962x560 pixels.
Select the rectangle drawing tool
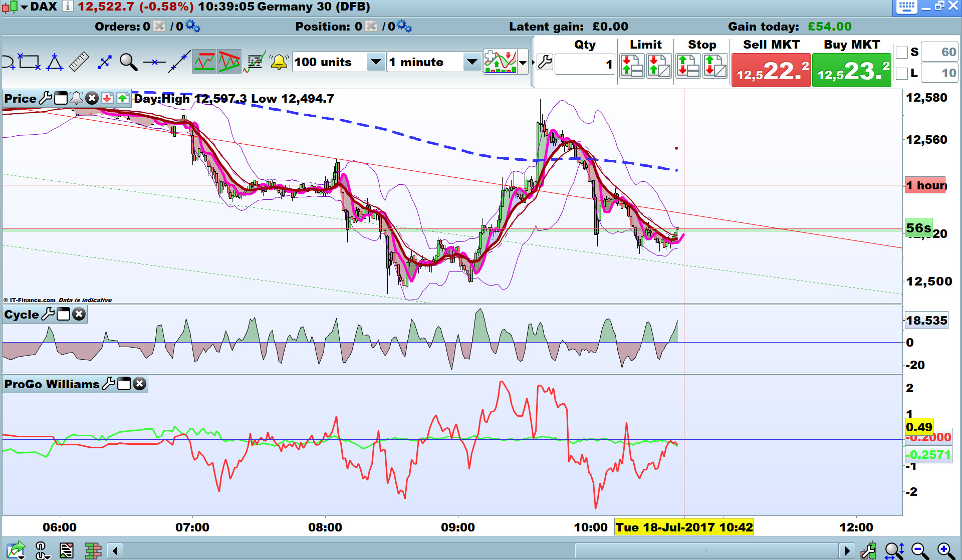click(x=29, y=62)
